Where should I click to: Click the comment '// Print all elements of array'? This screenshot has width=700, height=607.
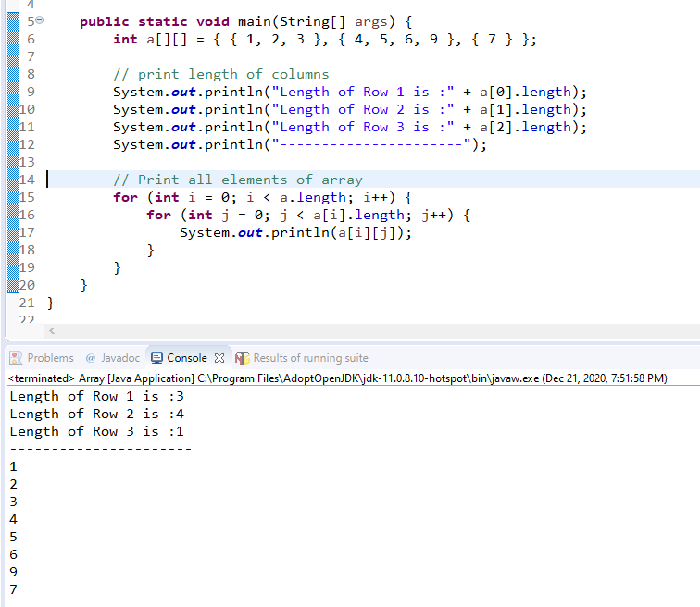237,180
